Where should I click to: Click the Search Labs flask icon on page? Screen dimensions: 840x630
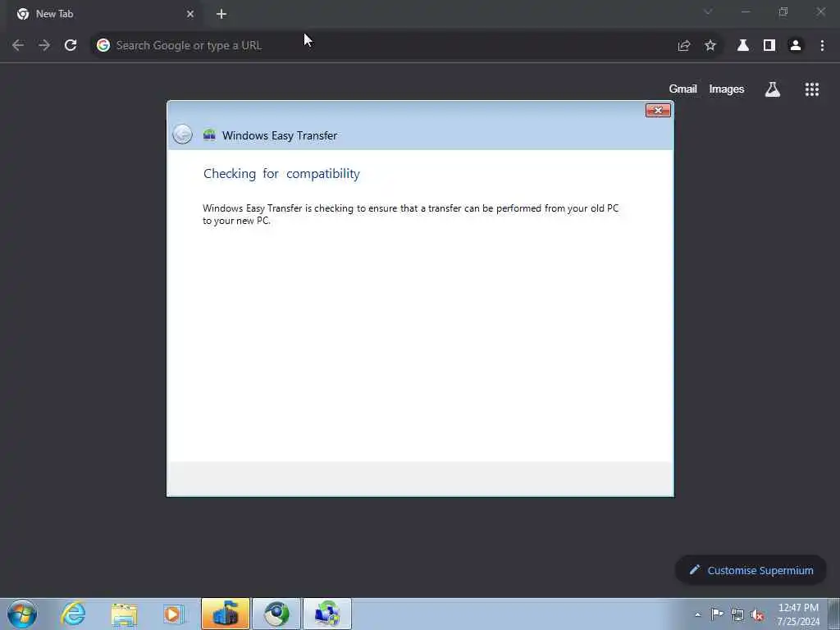(x=773, y=89)
